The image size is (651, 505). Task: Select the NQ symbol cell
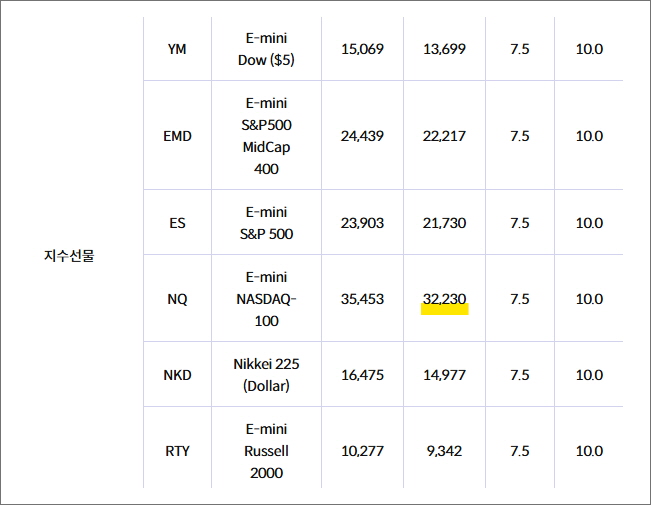(177, 299)
